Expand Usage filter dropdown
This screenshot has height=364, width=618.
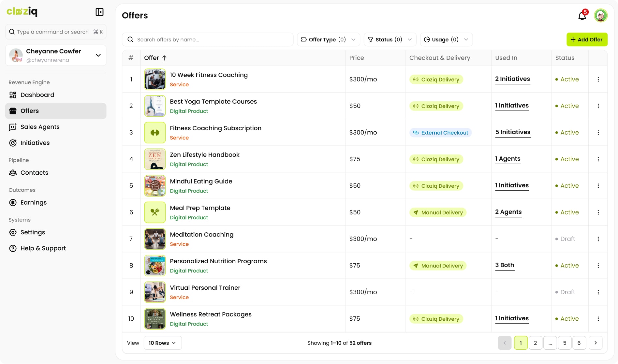tap(446, 39)
